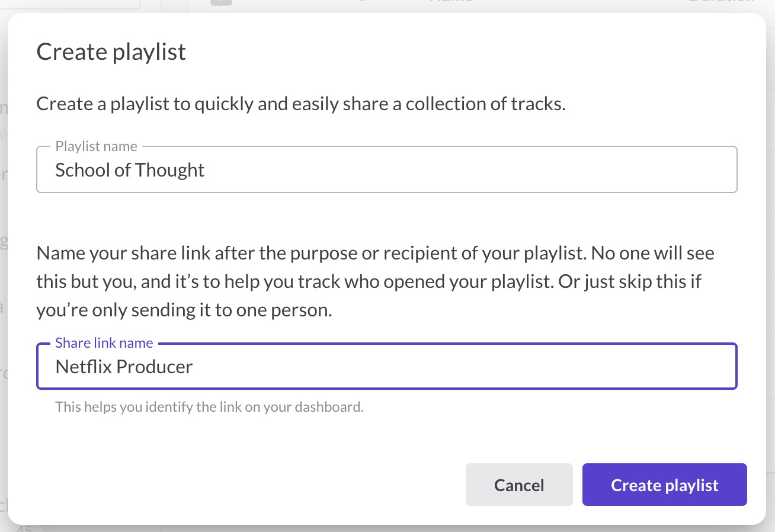The width and height of the screenshot is (775, 532).
Task: Click the "identify the link on your dashboard" hint
Action: (209, 407)
